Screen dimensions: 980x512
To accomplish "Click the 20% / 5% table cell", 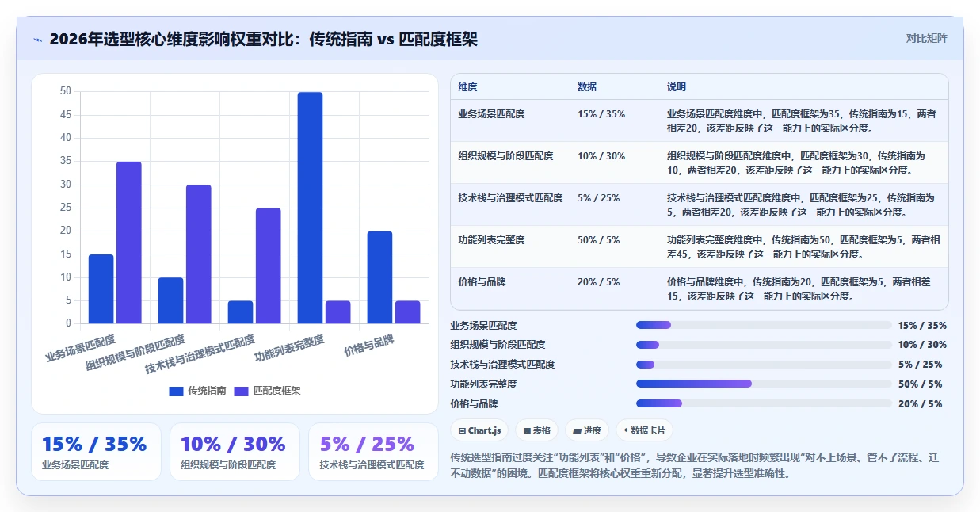I will point(599,282).
